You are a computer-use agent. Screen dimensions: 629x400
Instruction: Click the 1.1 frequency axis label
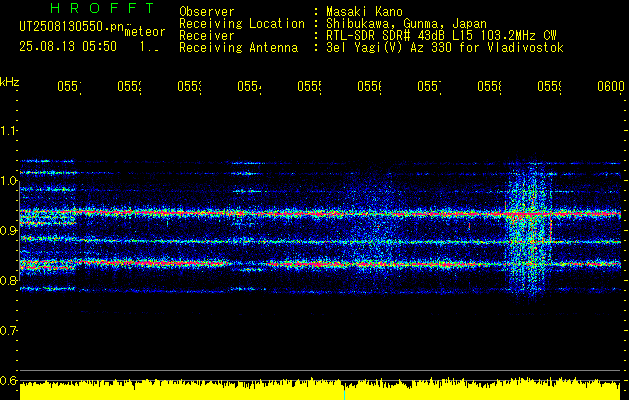point(8,131)
